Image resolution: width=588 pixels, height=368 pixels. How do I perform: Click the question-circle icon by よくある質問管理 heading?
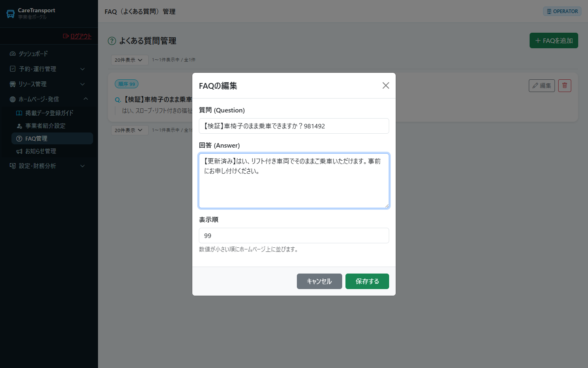[112, 41]
